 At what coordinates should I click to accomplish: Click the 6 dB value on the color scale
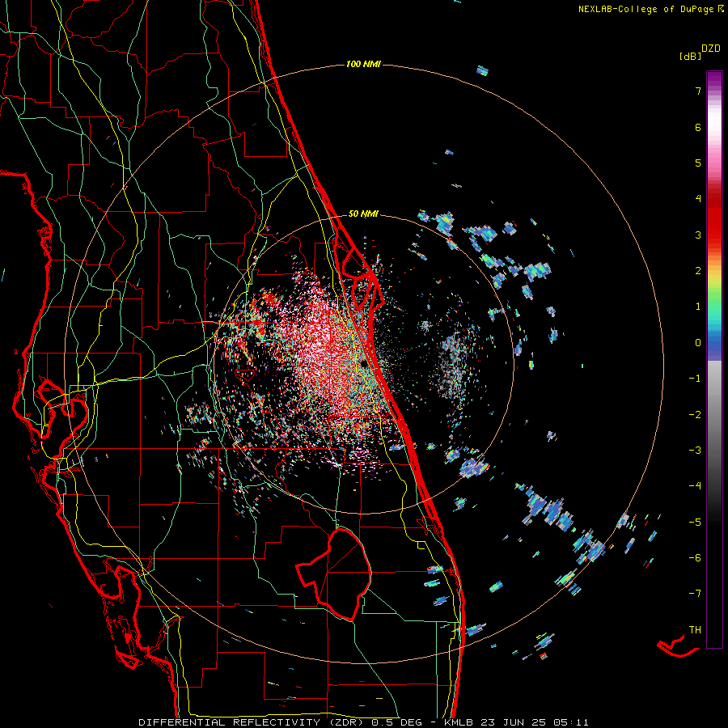(x=698, y=127)
